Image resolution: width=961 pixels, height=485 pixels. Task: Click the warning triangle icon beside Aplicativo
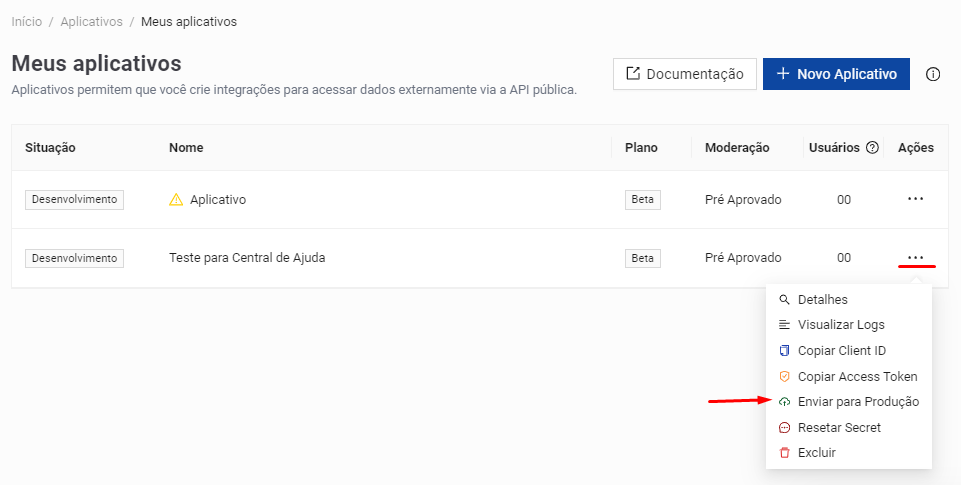176,199
